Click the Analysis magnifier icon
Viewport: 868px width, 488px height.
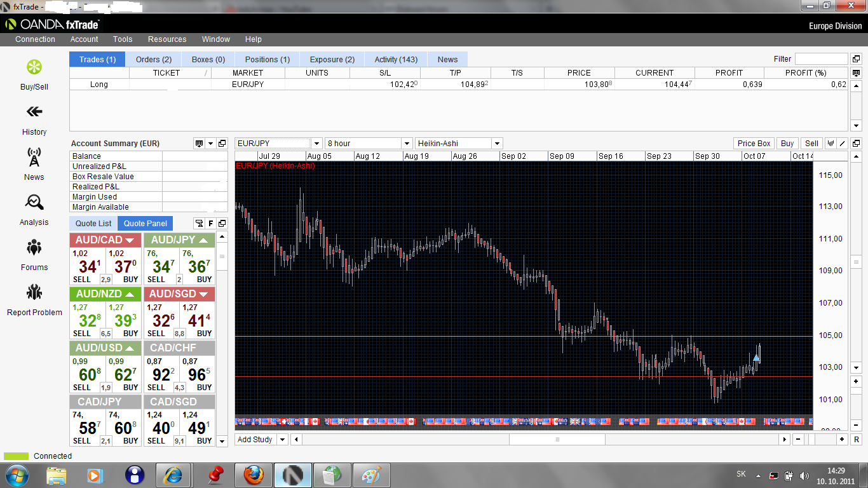pos(34,203)
